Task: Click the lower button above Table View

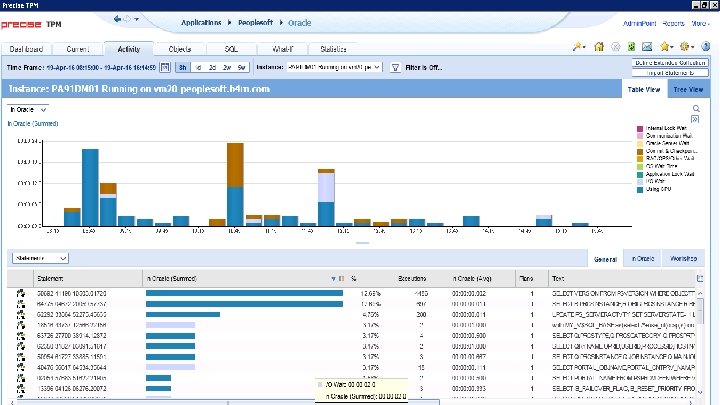Action: pyautogui.click(x=670, y=73)
